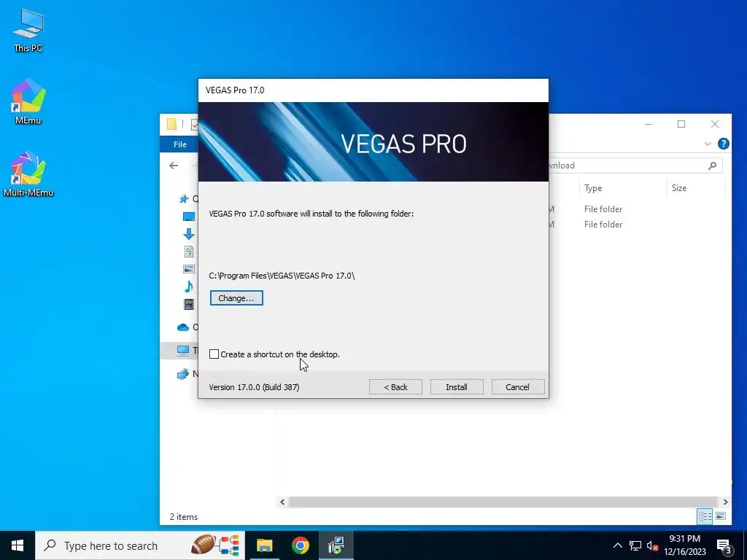The height and width of the screenshot is (560, 747).
Task: Open Explorer help question mark icon
Action: tap(723, 144)
